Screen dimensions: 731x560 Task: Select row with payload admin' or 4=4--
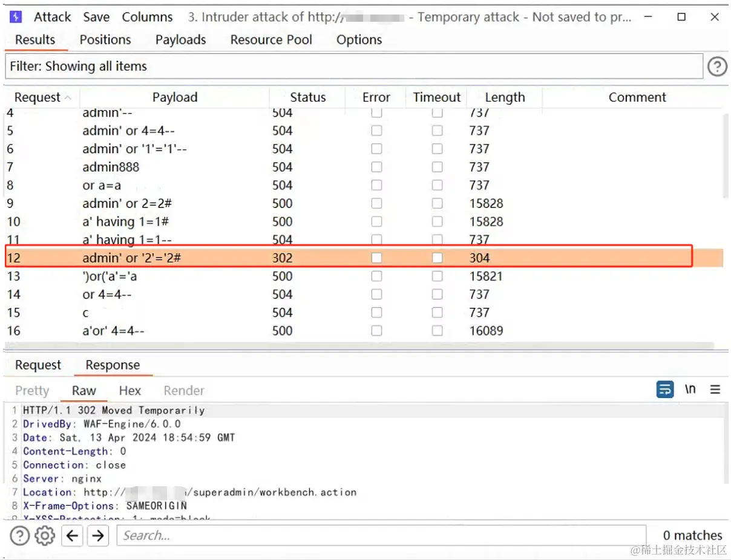click(363, 131)
